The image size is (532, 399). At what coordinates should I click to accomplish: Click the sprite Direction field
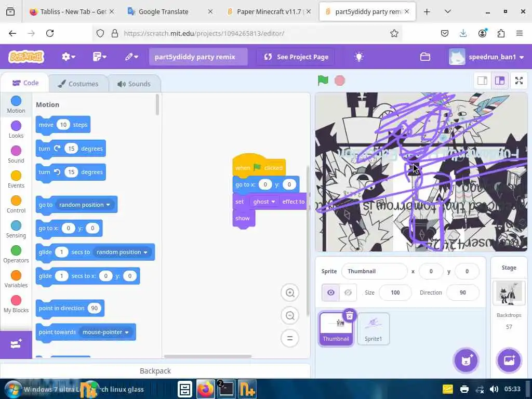click(463, 292)
